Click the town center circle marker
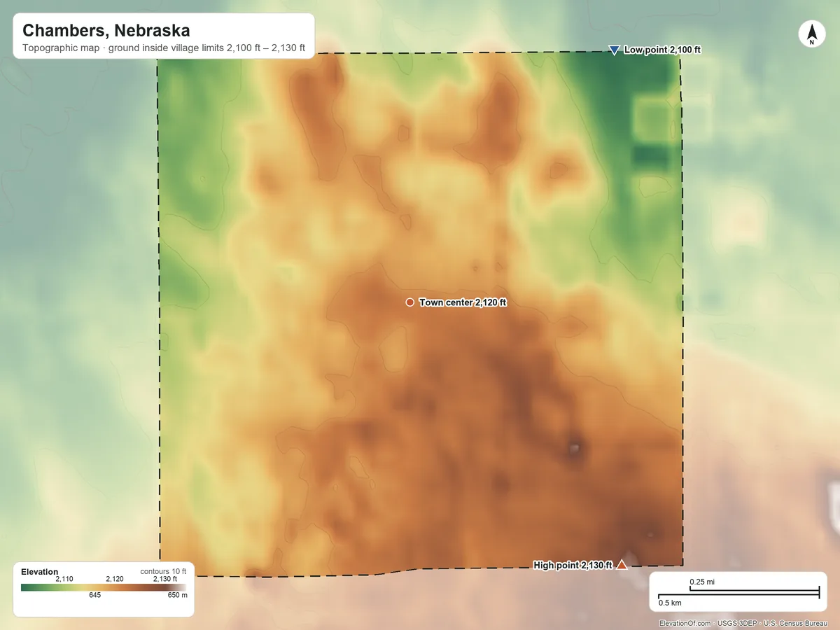The image size is (840, 630). pos(410,302)
